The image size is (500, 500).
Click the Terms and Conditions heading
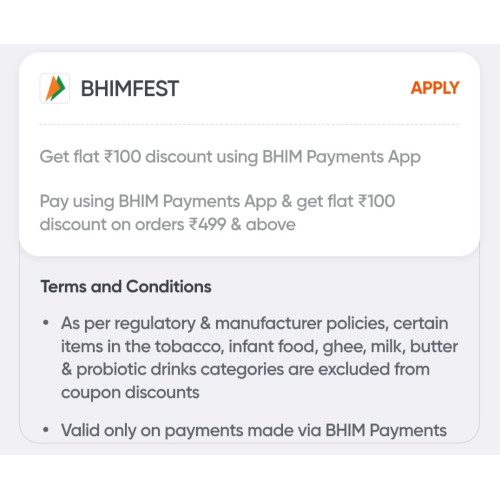pyautogui.click(x=126, y=286)
